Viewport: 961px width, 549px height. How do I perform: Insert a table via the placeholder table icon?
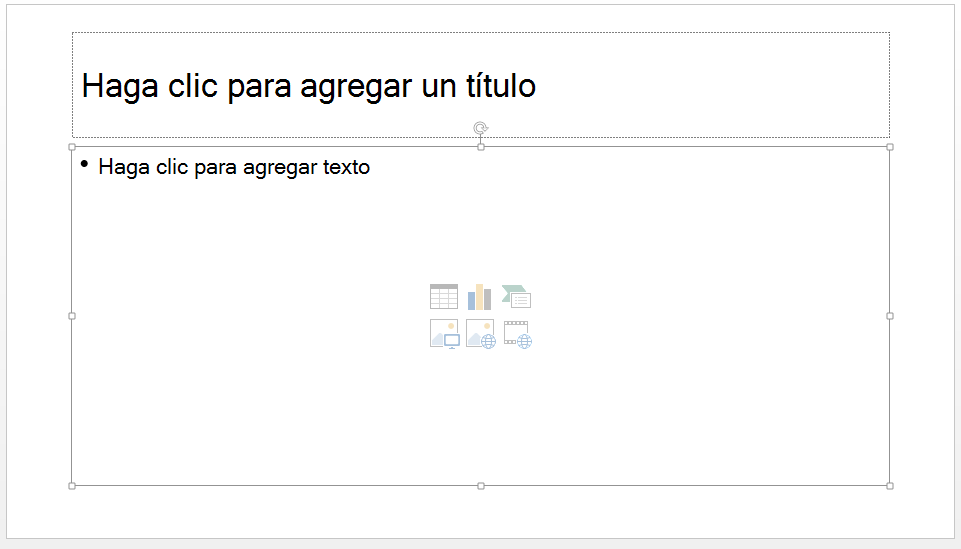pyautogui.click(x=444, y=297)
